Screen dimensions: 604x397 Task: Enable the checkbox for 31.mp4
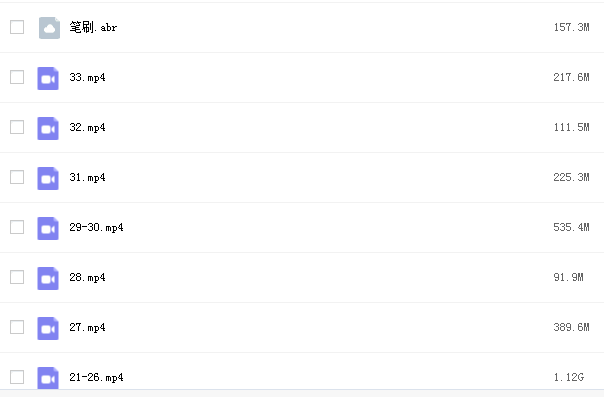click(x=17, y=177)
